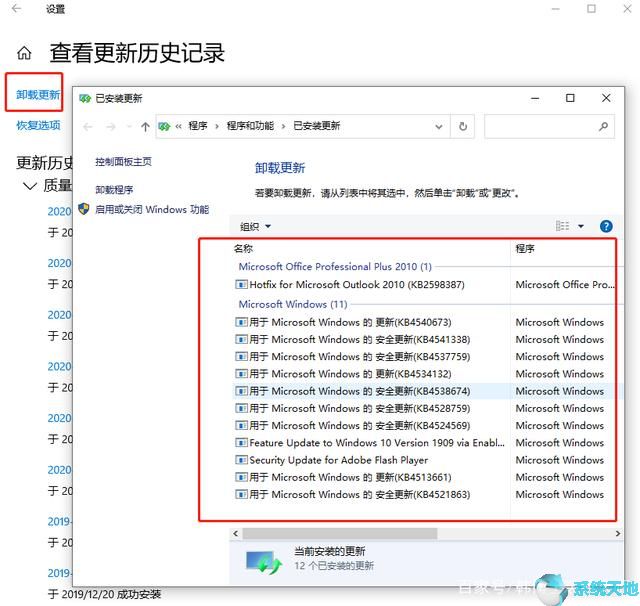Open the 卸载更新 link in Settings
The image size is (640, 606).
pyautogui.click(x=38, y=95)
